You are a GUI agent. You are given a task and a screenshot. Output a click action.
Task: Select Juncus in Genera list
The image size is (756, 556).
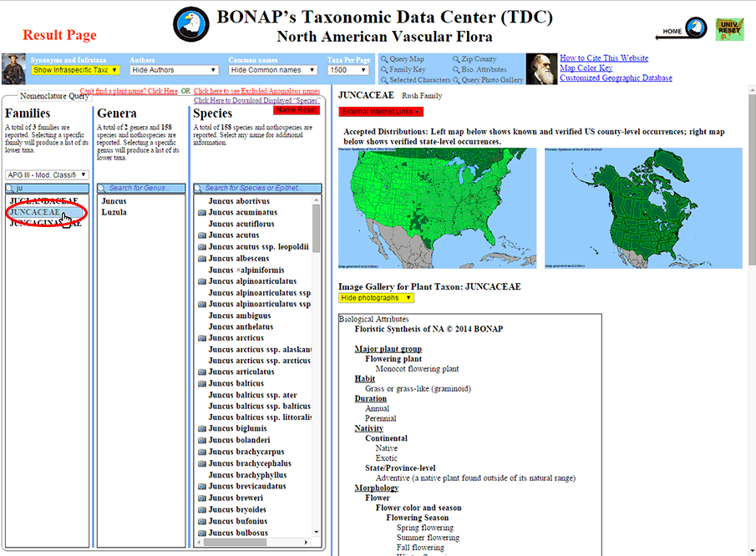pyautogui.click(x=114, y=201)
